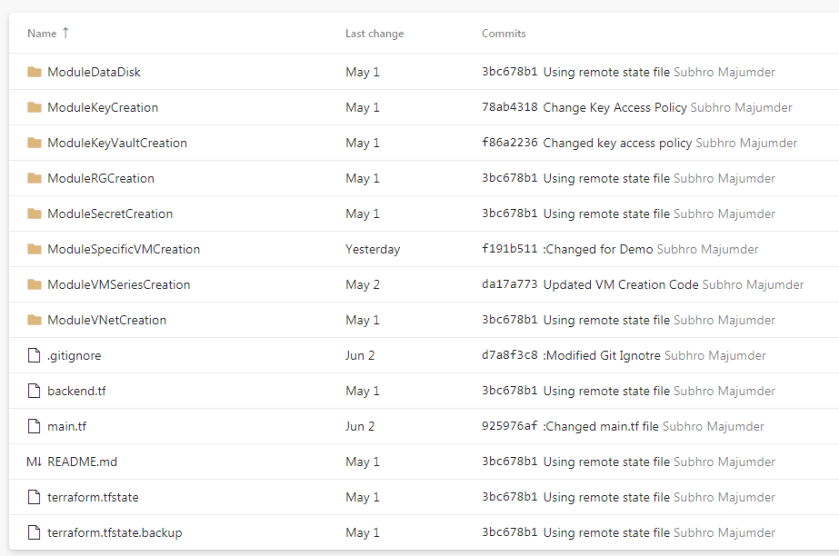The height and width of the screenshot is (556, 839).
Task: Click the ModuleVNetCreation folder icon
Action: point(34,320)
